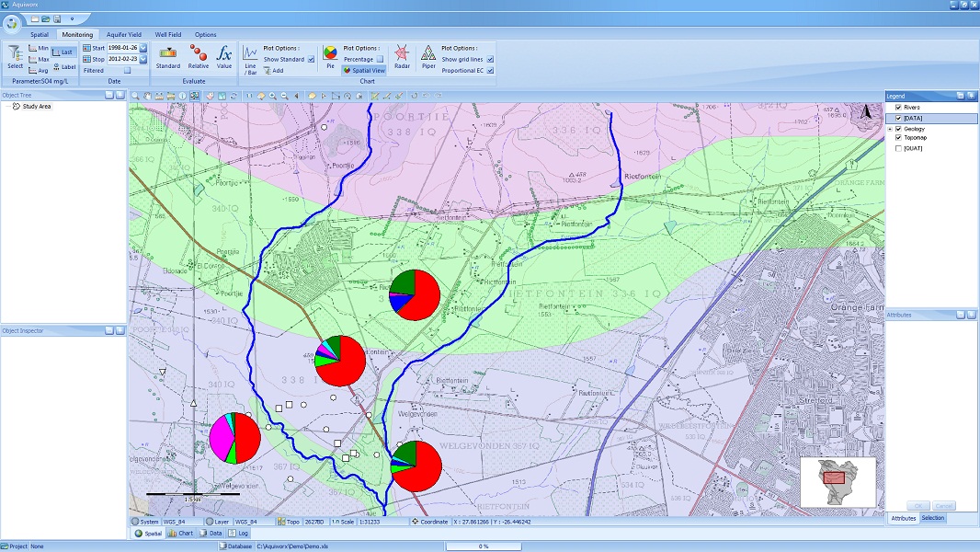
Task: Select the Piper diagram icon
Action: coord(428,54)
